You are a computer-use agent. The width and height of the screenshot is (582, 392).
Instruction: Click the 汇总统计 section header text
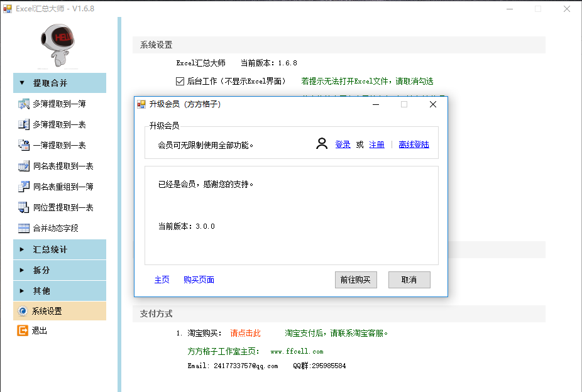tap(50, 249)
